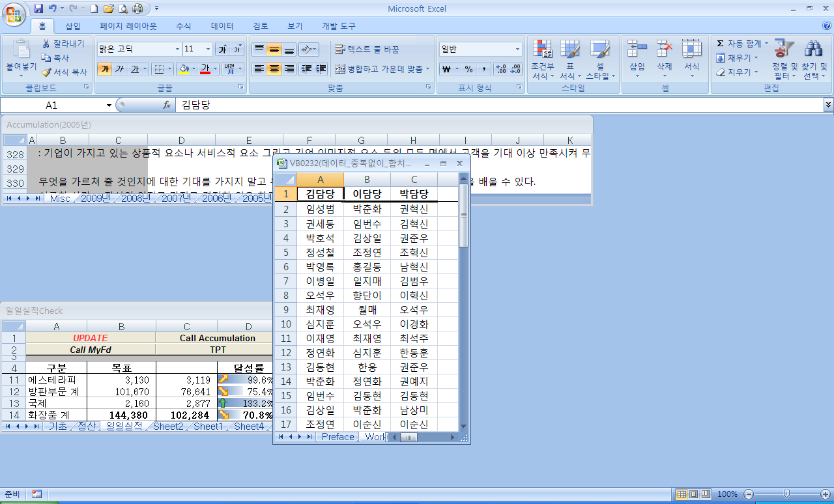Decrease decimal places
The height and width of the screenshot is (504, 834).
click(515, 69)
